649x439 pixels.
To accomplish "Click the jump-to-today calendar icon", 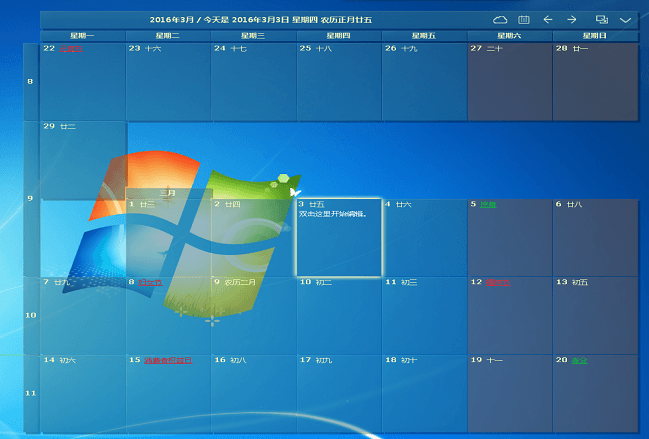I will pyautogui.click(x=524, y=19).
